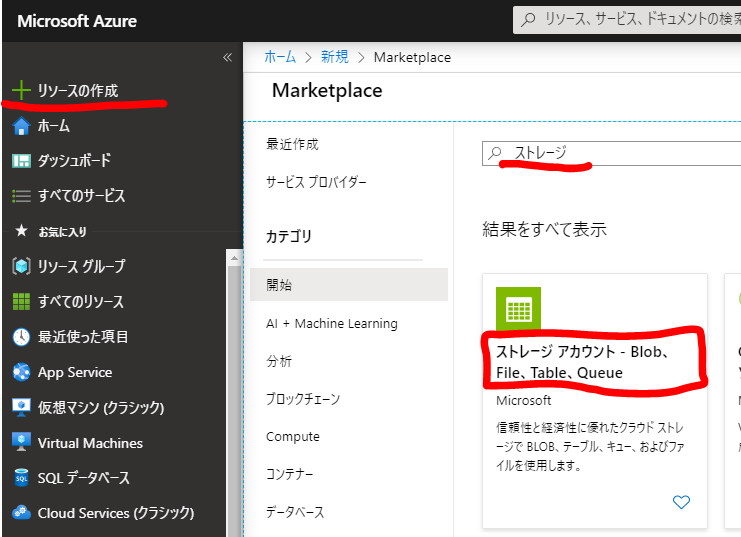The width and height of the screenshot is (741, 537).
Task: Click the green plus icon for リソースの作成
Action: point(21,90)
